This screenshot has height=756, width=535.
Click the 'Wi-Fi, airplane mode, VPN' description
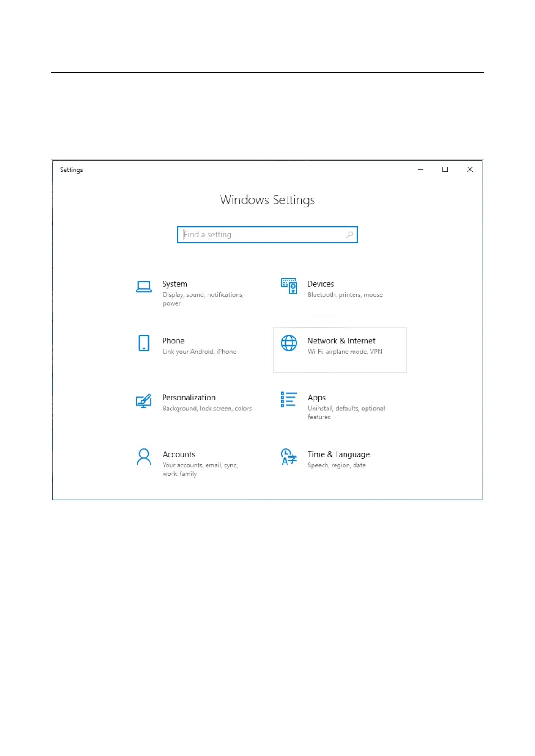pyautogui.click(x=345, y=352)
